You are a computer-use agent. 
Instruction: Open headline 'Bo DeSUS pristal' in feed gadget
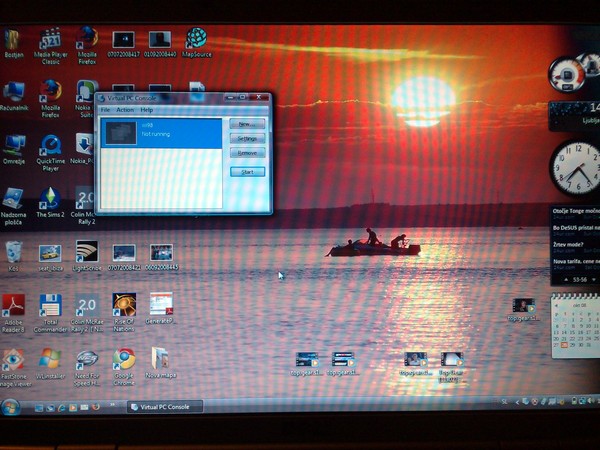click(x=576, y=228)
